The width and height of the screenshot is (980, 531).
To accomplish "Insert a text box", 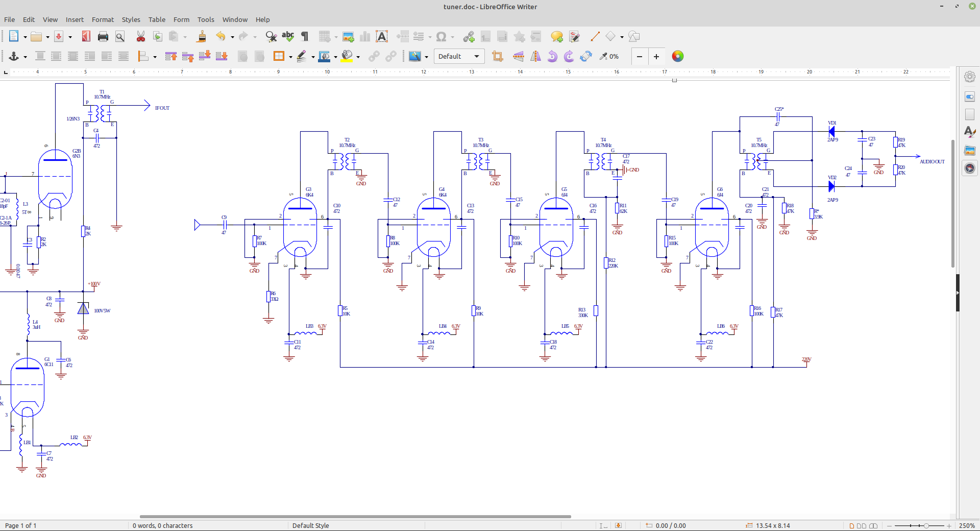I will point(382,36).
